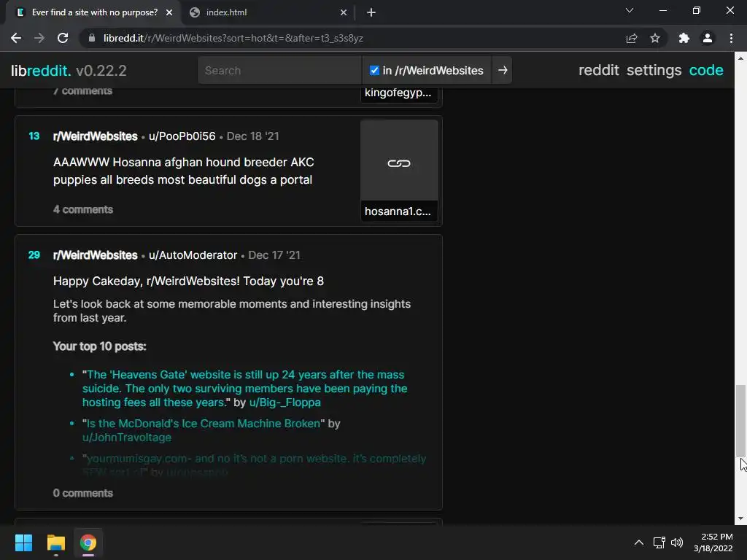Submit search with the arrow button
The width and height of the screenshot is (747, 560).
pos(502,70)
